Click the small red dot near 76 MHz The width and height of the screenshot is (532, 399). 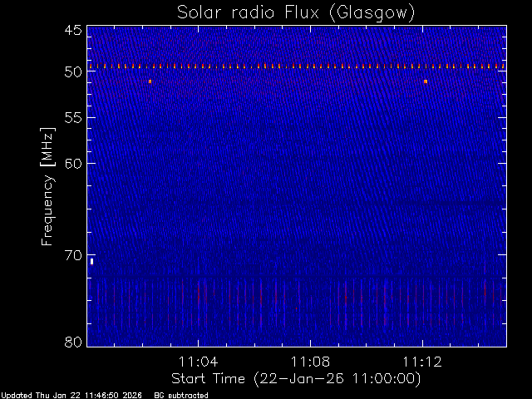(x=296, y=308)
